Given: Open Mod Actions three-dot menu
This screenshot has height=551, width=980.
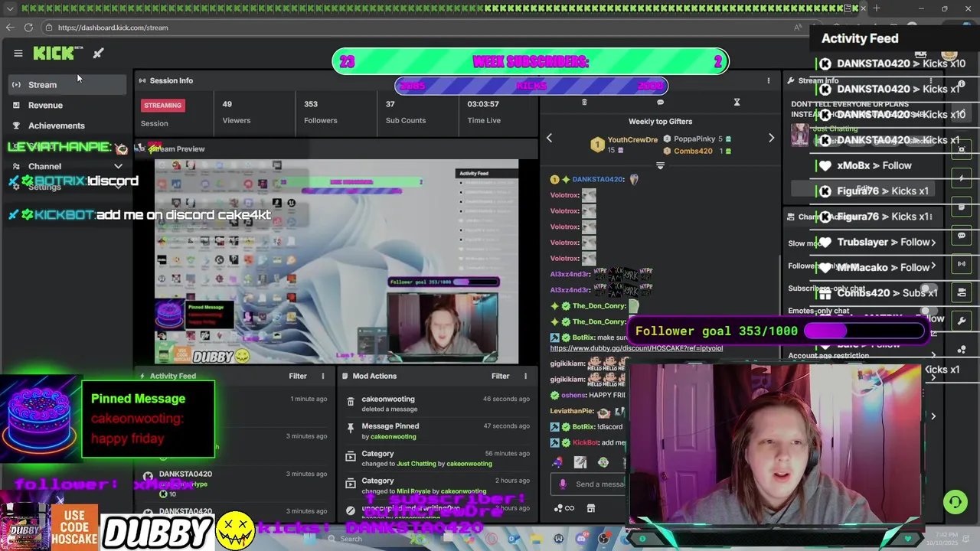Looking at the screenshot, I should coord(525,376).
